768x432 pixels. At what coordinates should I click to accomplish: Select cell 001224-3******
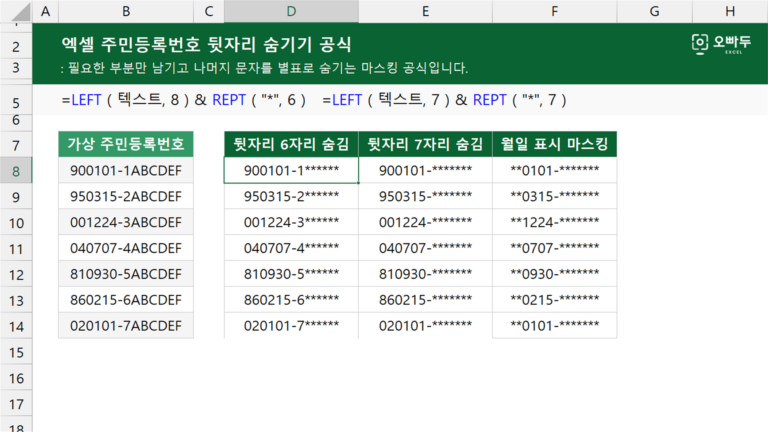291,222
